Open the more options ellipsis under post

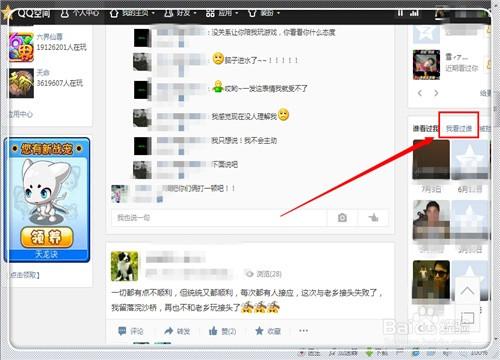click(x=303, y=331)
